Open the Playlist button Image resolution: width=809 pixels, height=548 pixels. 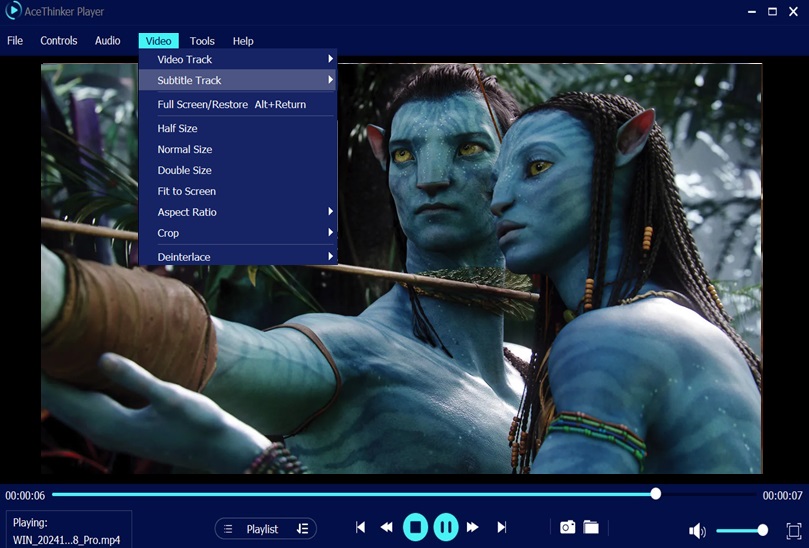[266, 528]
